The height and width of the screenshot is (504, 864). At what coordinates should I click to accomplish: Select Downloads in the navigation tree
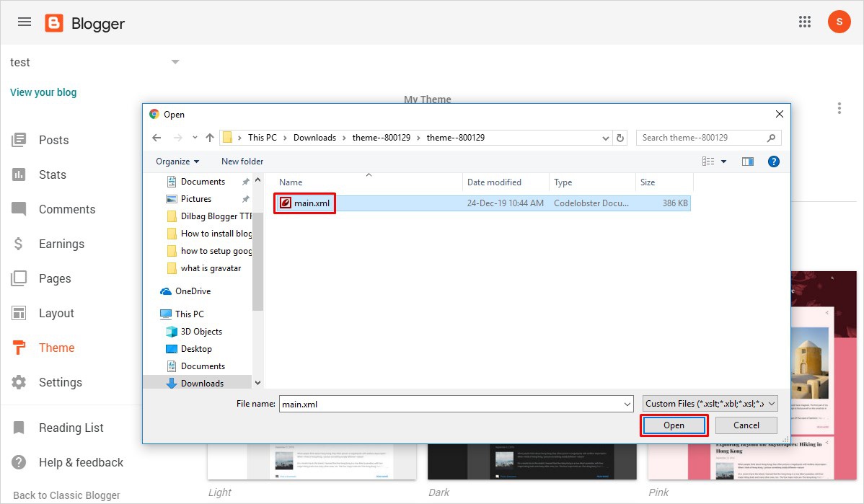coord(202,383)
